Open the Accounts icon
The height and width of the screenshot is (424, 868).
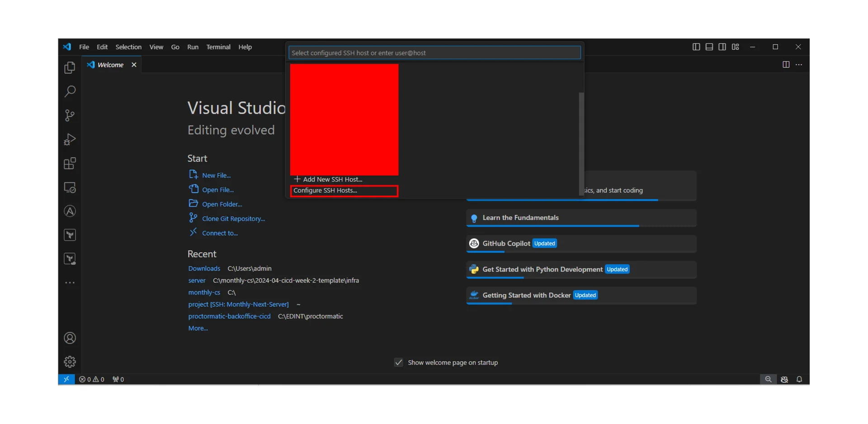tap(70, 338)
